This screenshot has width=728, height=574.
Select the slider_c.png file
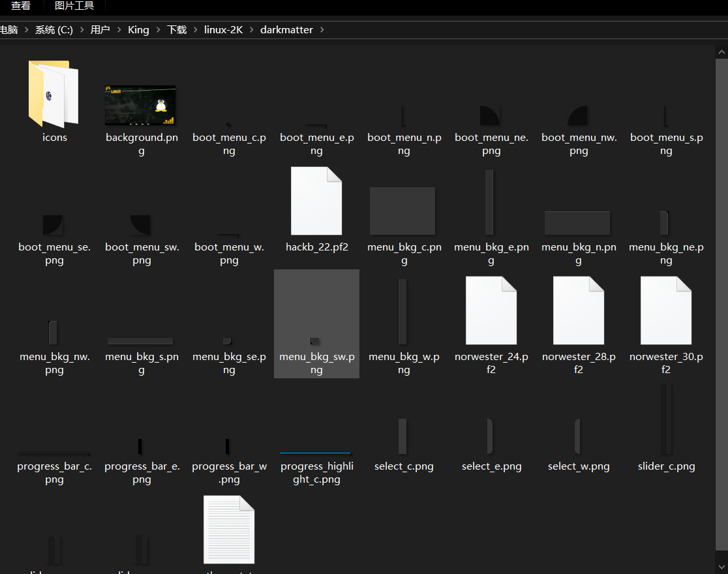[666, 419]
